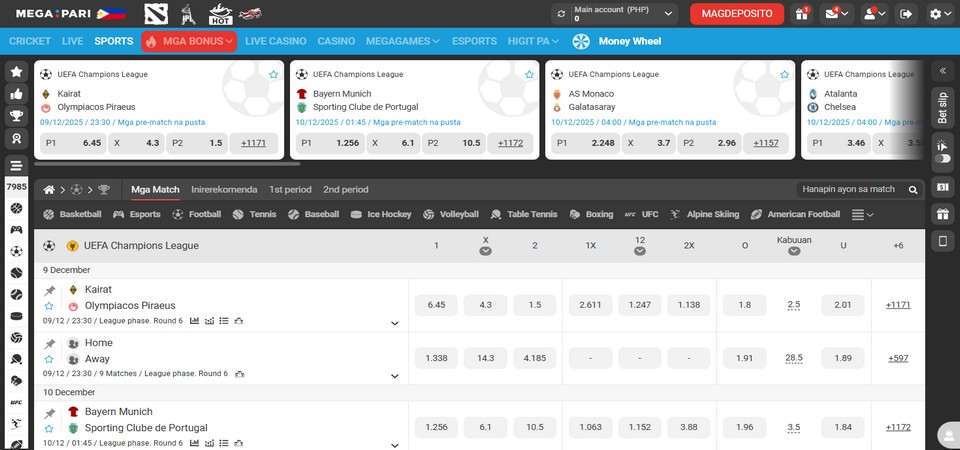The width and height of the screenshot is (960, 450).
Task: Select the UFC icon in left sidebar
Action: point(17,402)
